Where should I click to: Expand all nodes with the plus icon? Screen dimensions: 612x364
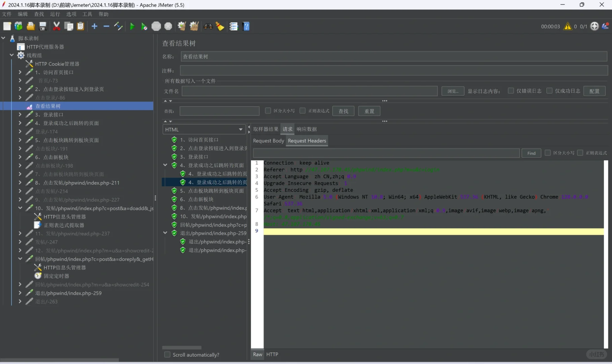tap(94, 26)
